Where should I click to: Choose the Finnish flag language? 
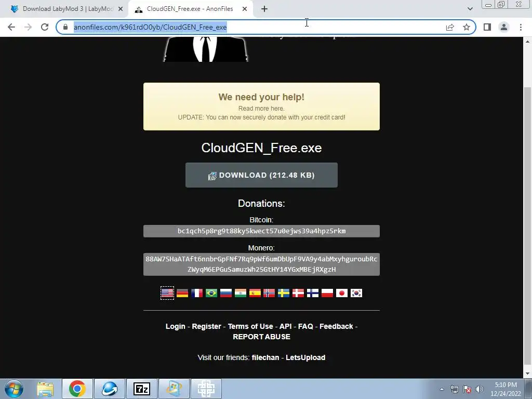313,293
